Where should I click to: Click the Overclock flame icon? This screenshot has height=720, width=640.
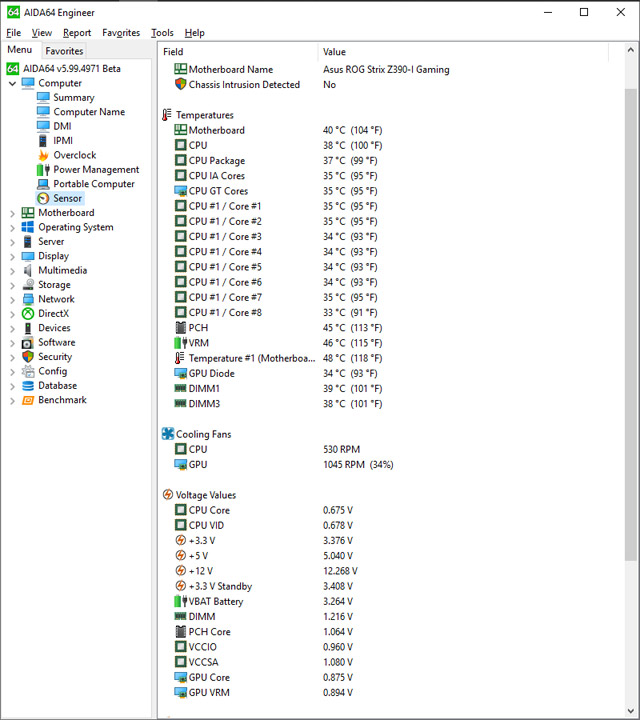[x=43, y=155]
